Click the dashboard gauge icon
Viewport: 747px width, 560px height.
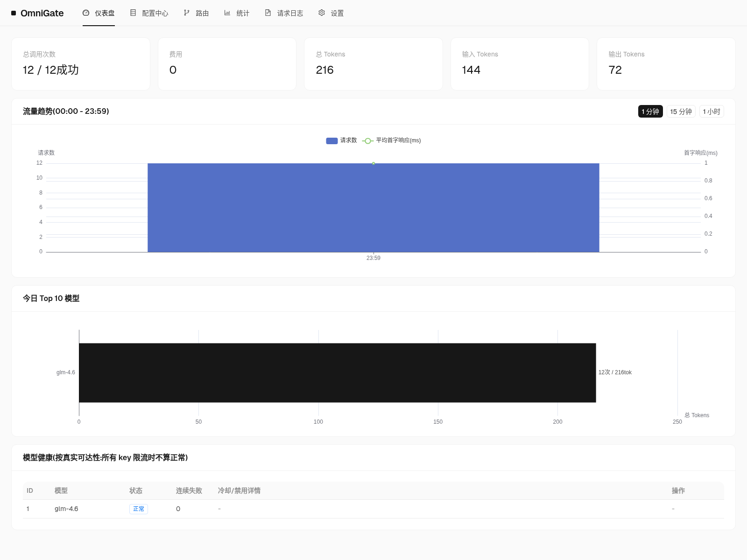pos(86,13)
